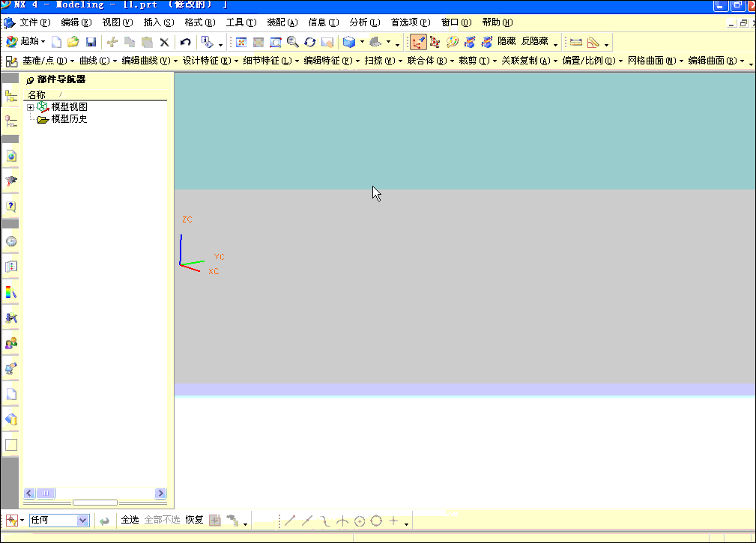Click the Cut scissors icon

112,42
